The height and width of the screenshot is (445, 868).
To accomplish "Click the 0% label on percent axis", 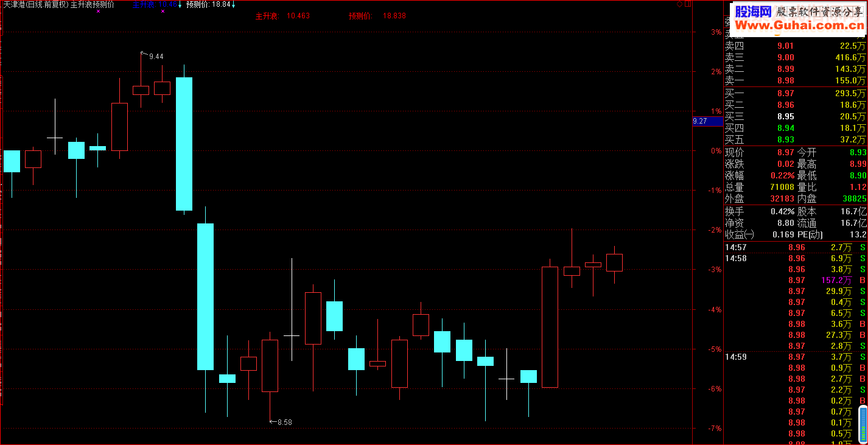I will click(x=716, y=150).
